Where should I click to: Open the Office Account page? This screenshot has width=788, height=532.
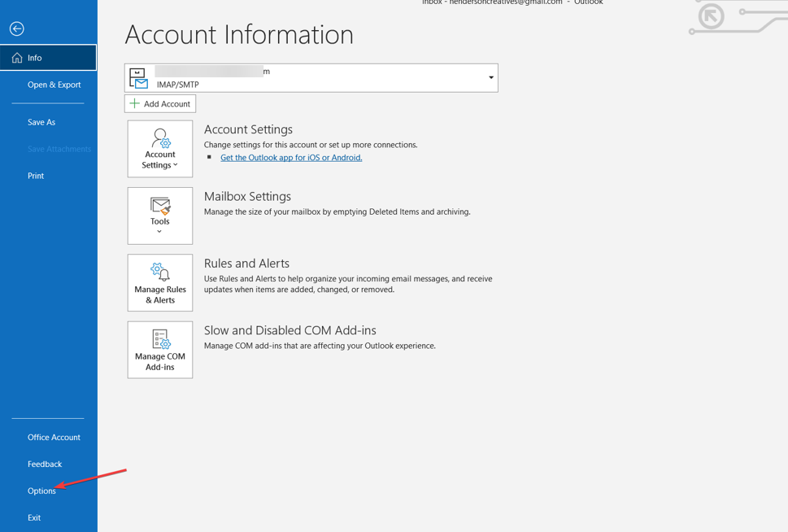pyautogui.click(x=54, y=437)
